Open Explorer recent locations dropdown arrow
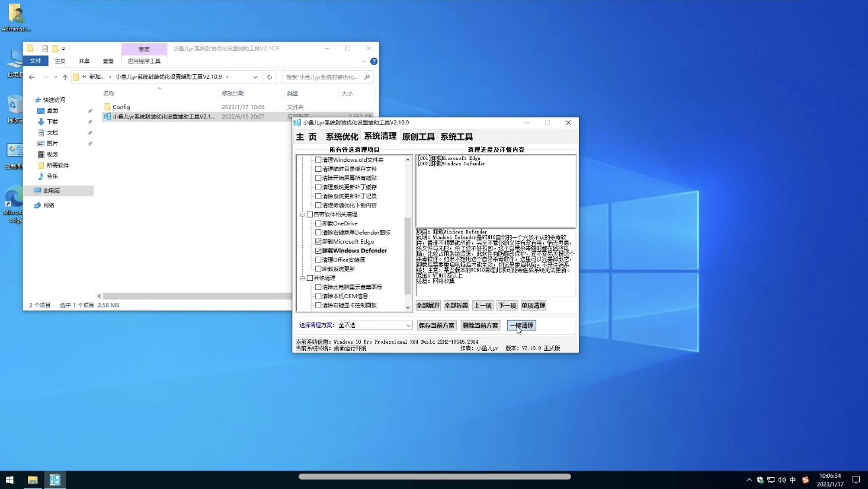Viewport: 868px width, 489px height. (55, 77)
